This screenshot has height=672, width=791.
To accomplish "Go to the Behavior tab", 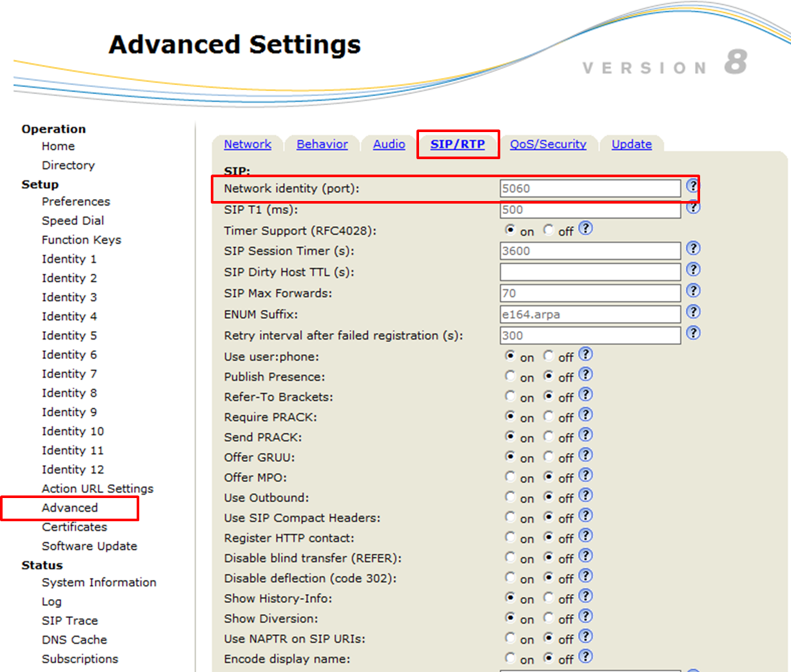I will click(x=322, y=144).
